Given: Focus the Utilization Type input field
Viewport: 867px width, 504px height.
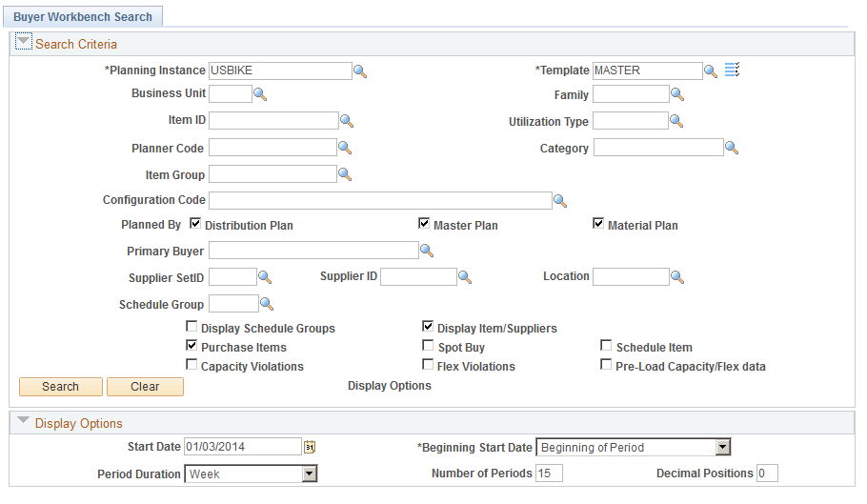Looking at the screenshot, I should (x=631, y=120).
